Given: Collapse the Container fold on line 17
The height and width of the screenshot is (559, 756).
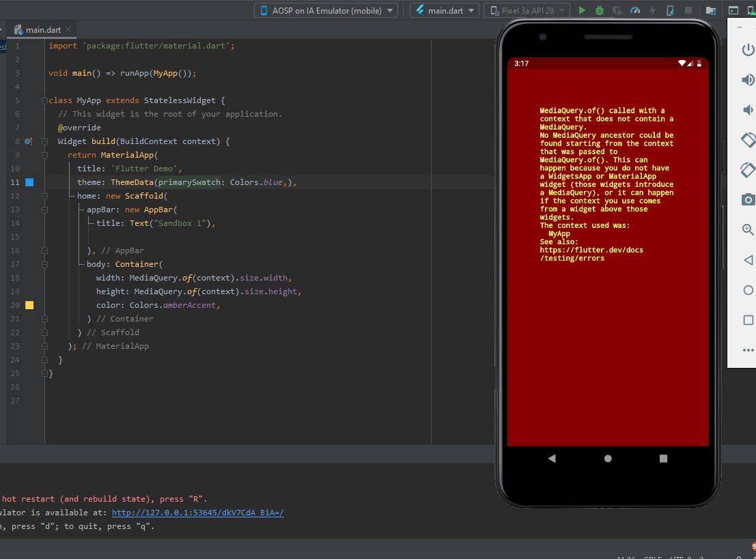Looking at the screenshot, I should pos(44,264).
